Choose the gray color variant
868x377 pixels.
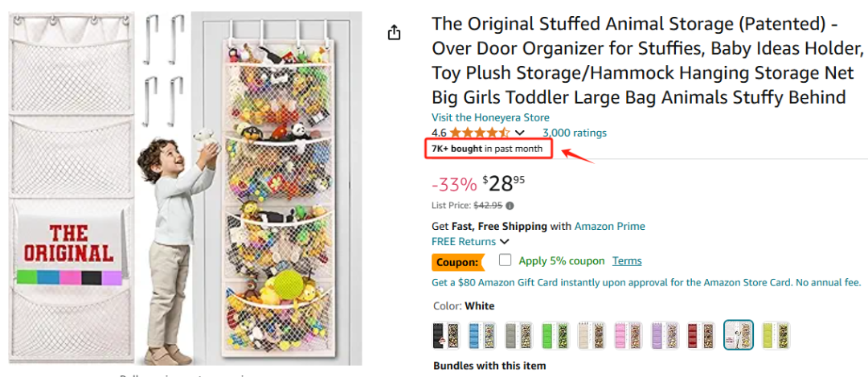pos(518,335)
